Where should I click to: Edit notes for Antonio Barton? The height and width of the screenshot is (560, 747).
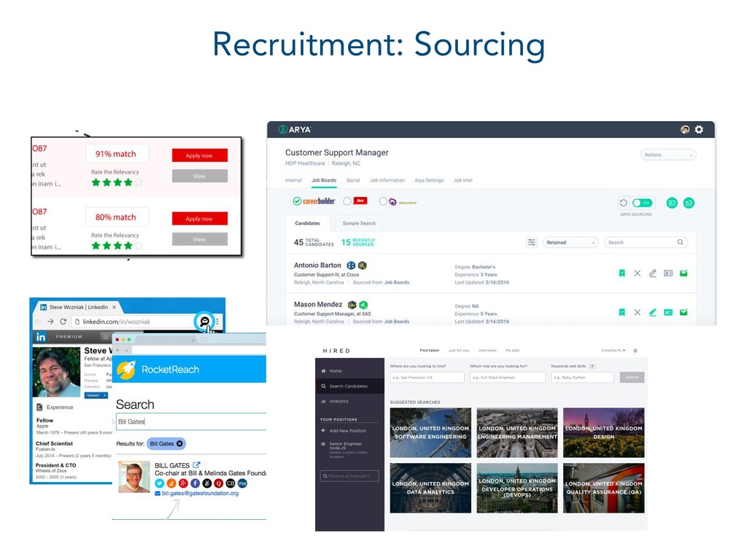tap(653, 273)
